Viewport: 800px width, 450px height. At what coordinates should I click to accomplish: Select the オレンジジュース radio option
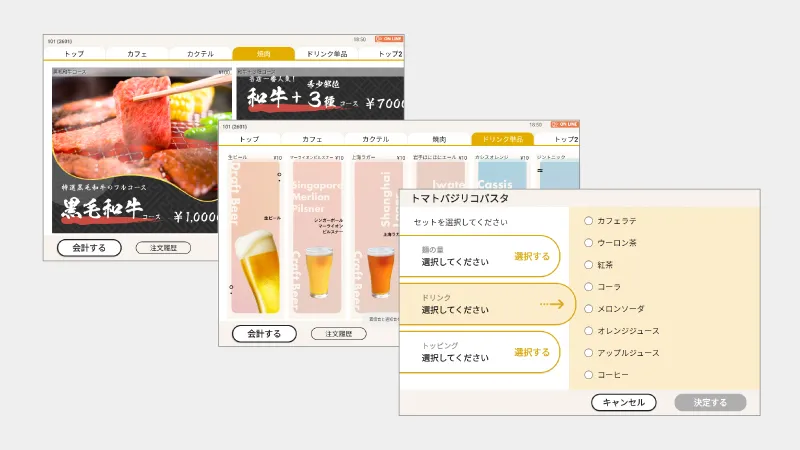tap(589, 331)
